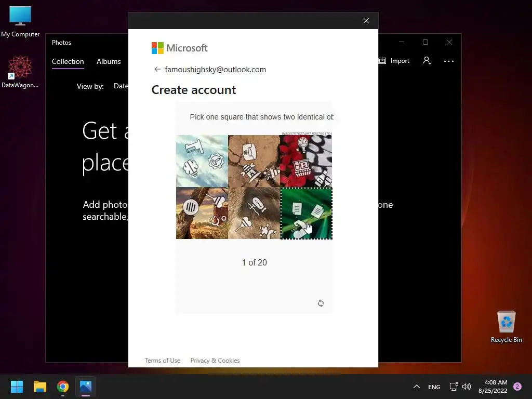Open the Terms of Use link
Image resolution: width=532 pixels, height=399 pixels.
pos(163,361)
